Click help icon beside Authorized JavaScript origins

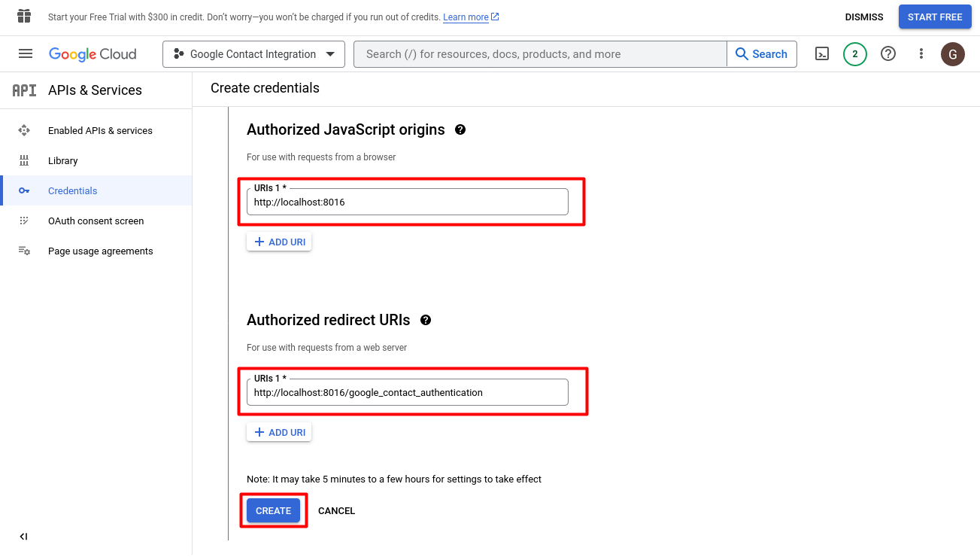click(460, 129)
